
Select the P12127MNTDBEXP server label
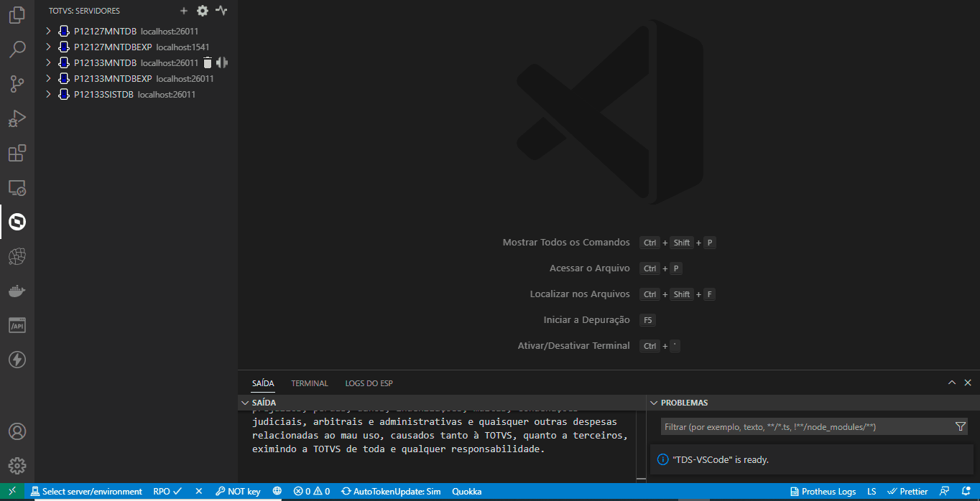(x=113, y=47)
